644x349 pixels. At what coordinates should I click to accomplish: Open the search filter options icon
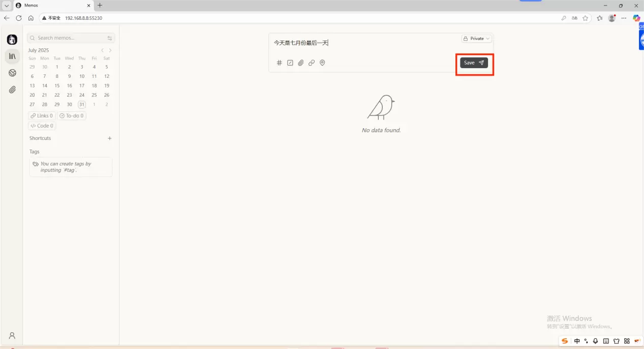point(110,38)
